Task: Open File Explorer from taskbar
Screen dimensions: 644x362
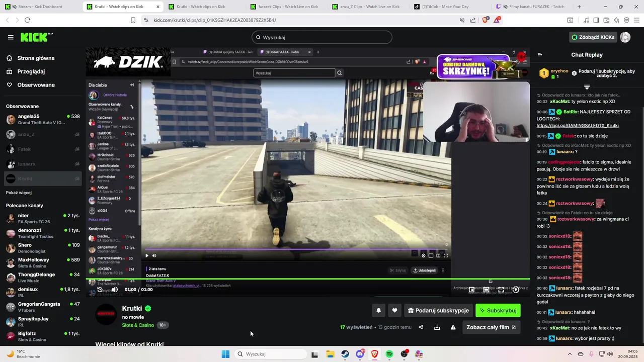Action: click(330, 354)
